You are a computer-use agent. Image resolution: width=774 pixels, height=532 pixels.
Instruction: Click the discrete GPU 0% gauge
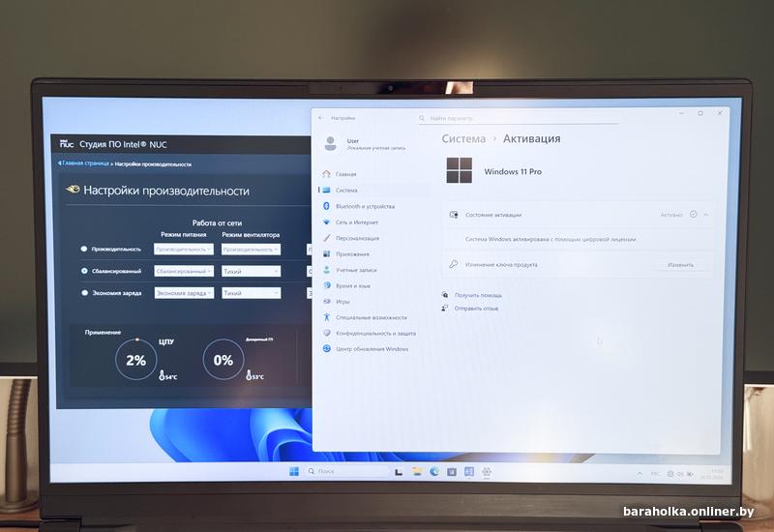(223, 360)
